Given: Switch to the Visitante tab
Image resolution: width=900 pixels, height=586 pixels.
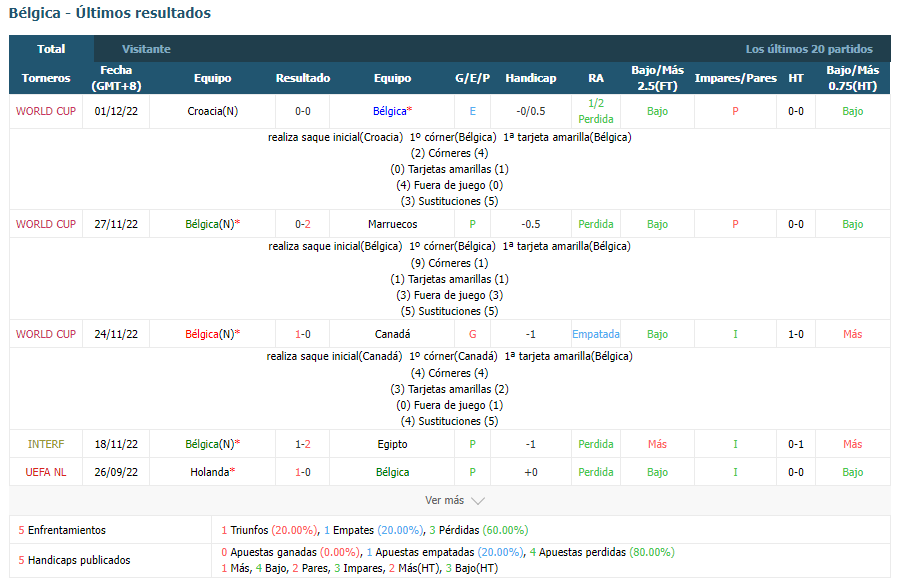Looking at the screenshot, I should [146, 49].
